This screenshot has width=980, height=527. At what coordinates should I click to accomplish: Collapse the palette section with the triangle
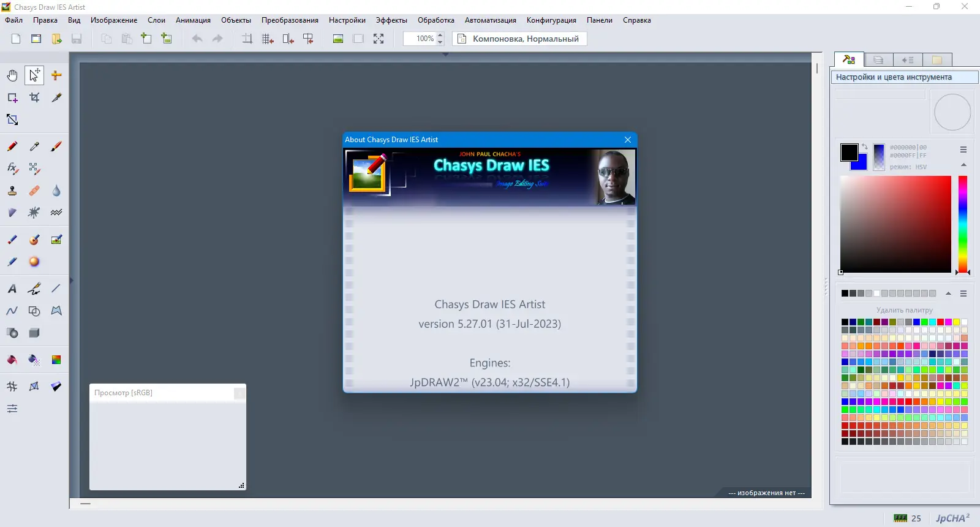click(949, 294)
